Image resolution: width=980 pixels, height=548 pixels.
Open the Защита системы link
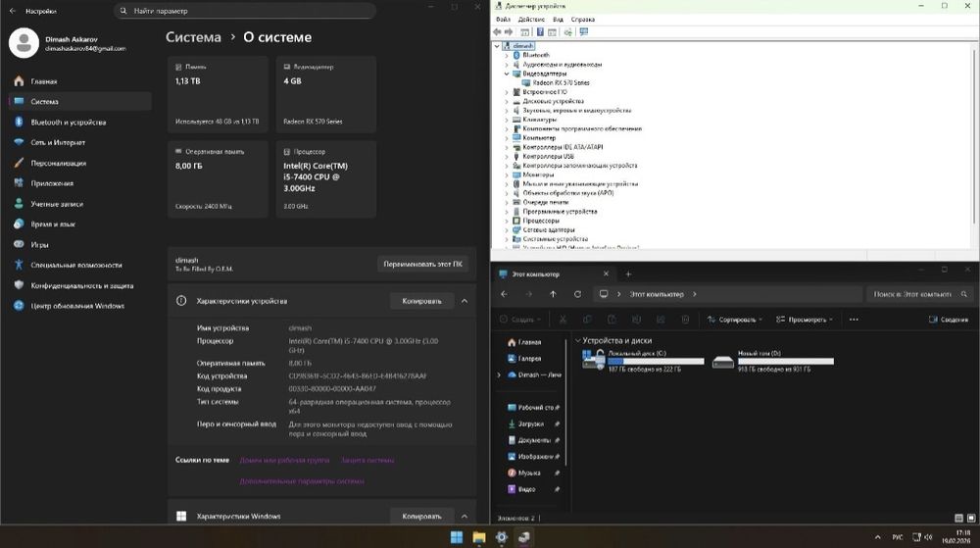pos(367,461)
